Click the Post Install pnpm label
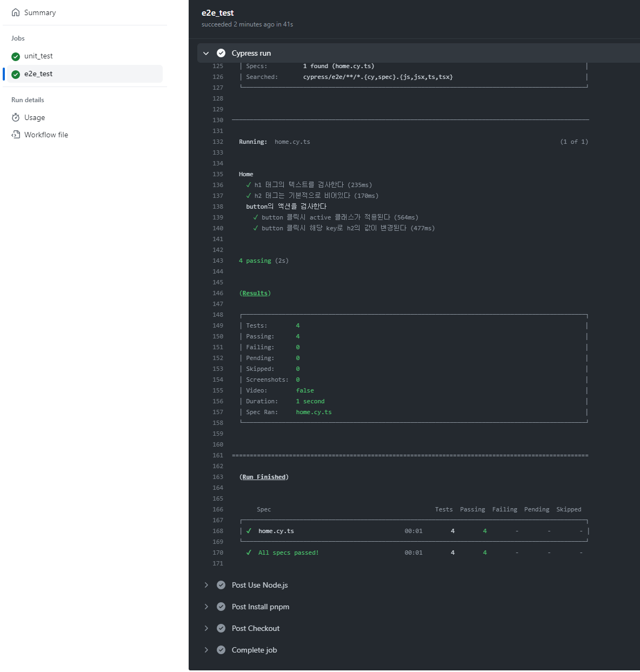 pos(261,607)
